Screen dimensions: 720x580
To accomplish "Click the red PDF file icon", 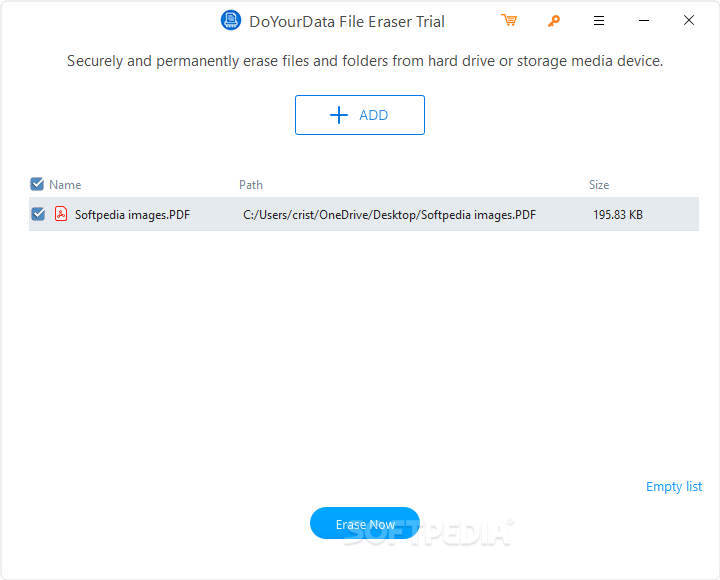I will coord(61,214).
